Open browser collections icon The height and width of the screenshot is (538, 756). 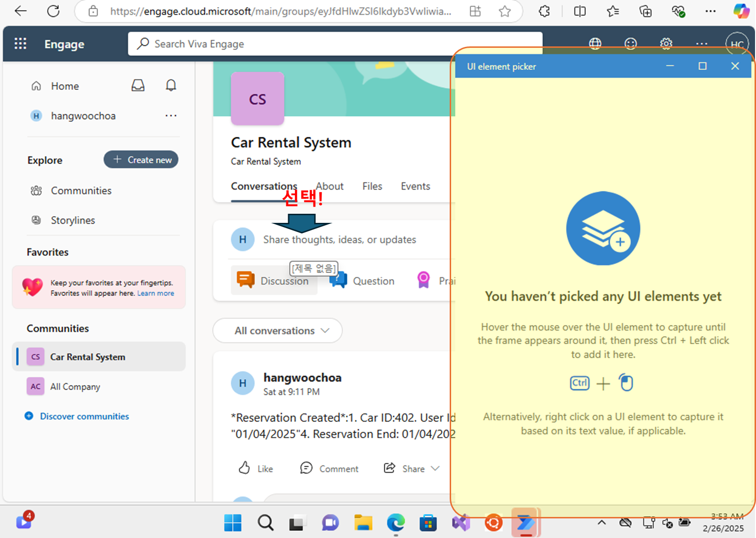click(645, 11)
